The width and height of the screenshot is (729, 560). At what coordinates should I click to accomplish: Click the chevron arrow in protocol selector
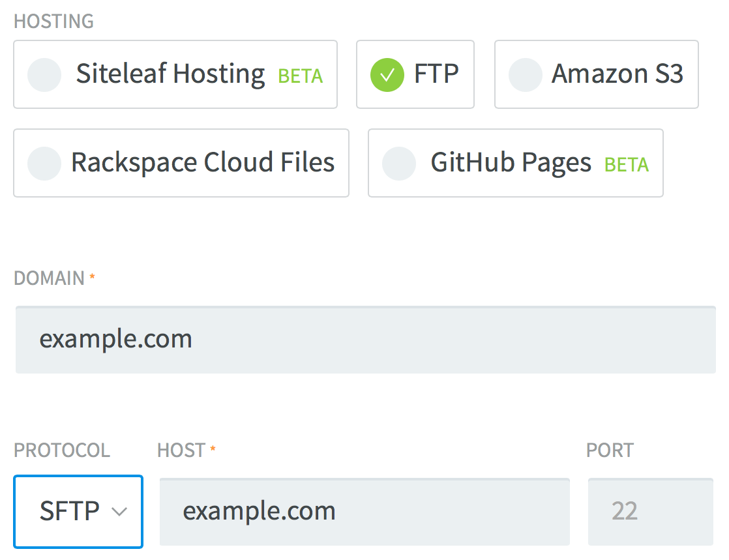119,512
